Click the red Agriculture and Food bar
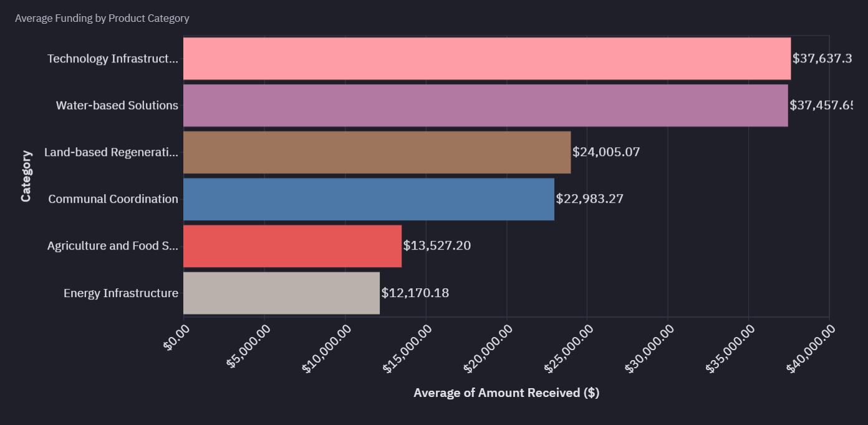The width and height of the screenshot is (868, 425). pos(292,246)
